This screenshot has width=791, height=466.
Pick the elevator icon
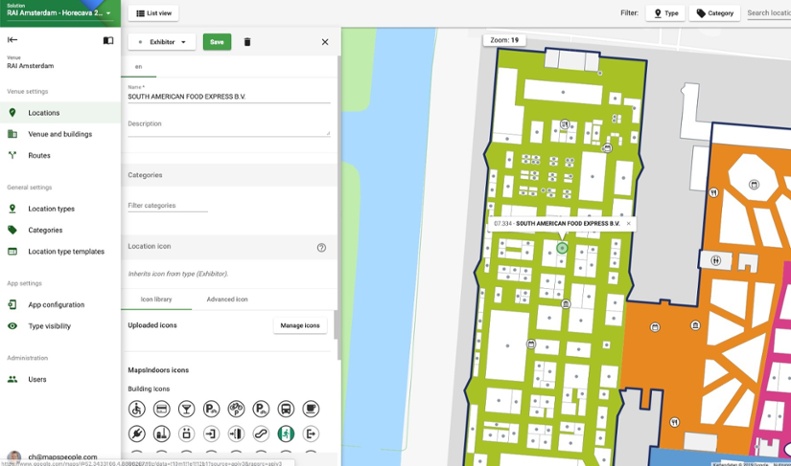(187, 434)
